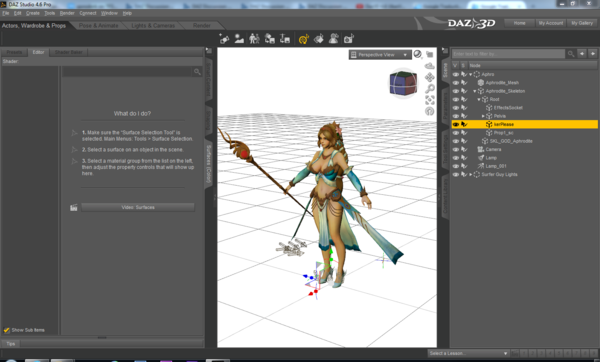Open the Tools menu
Viewport: 600px width, 362px height.
pyautogui.click(x=50, y=13)
